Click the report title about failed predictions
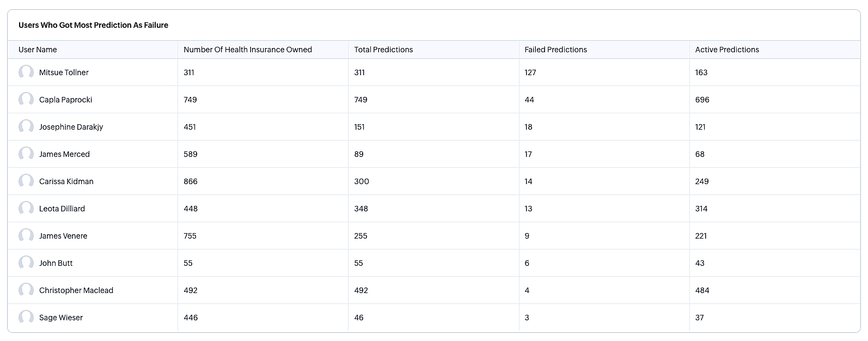This screenshot has height=341, width=868. (x=93, y=25)
